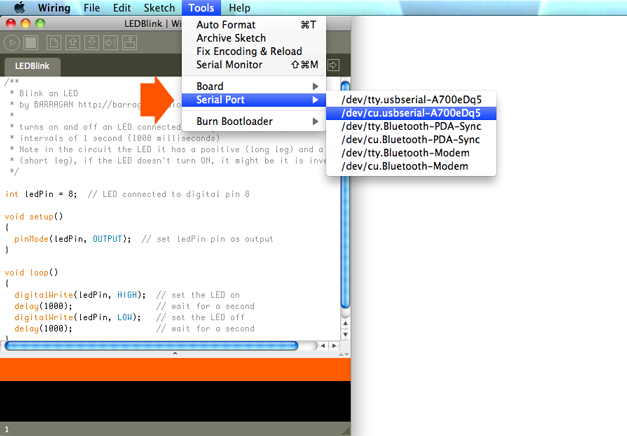Select /dev/cu.usbserial-A700eDq5 port

click(411, 113)
